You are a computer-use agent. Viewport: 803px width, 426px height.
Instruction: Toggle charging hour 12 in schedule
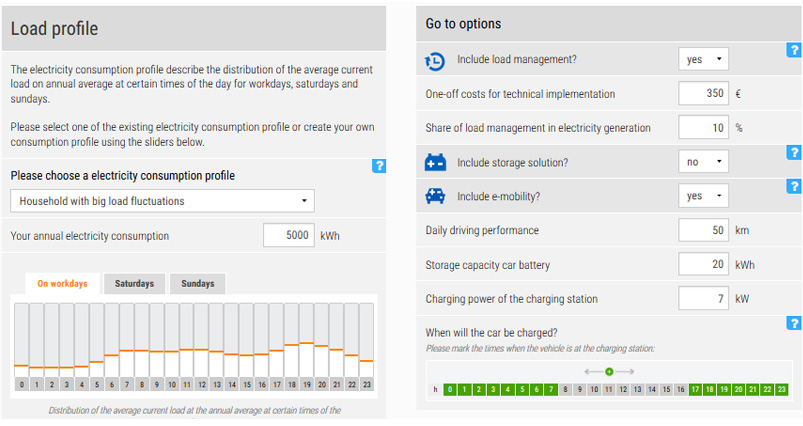[623, 389]
